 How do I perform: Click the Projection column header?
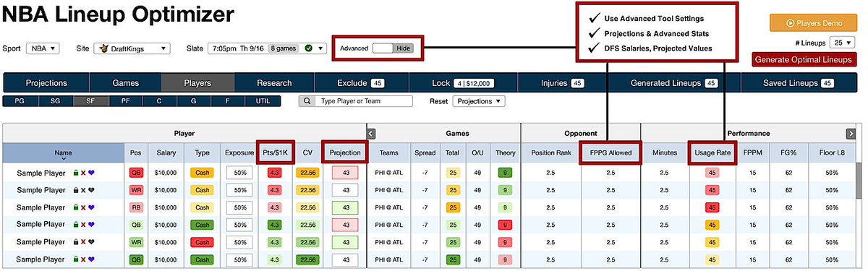(345, 152)
